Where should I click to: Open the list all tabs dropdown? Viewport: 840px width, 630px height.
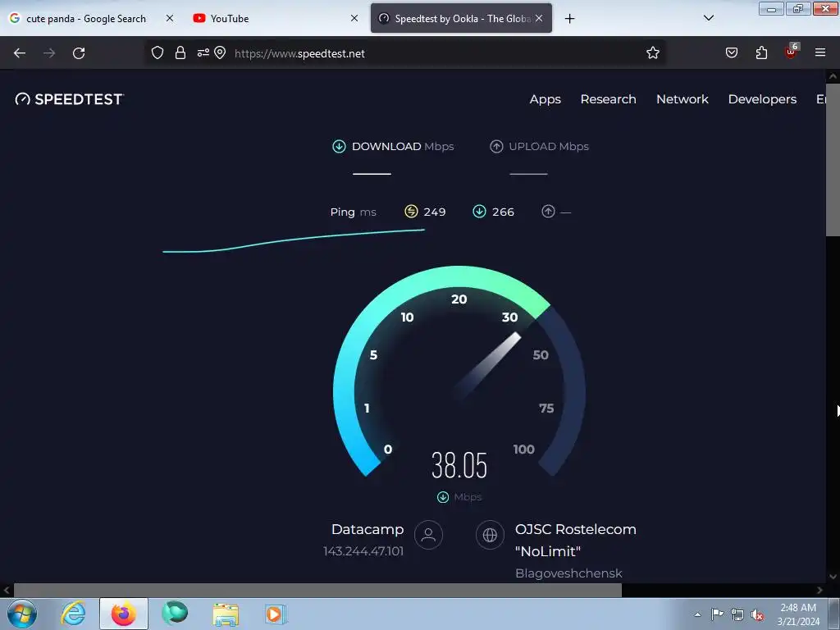[x=708, y=18]
